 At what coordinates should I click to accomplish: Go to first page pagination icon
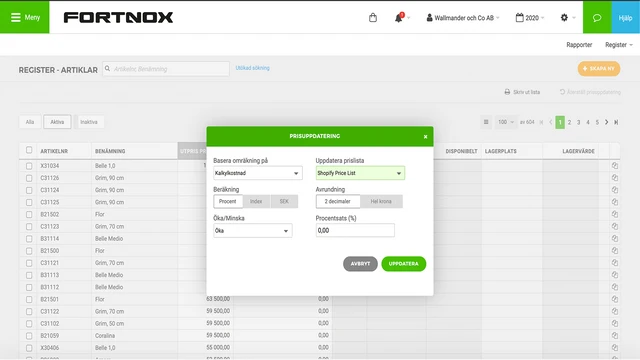click(541, 122)
